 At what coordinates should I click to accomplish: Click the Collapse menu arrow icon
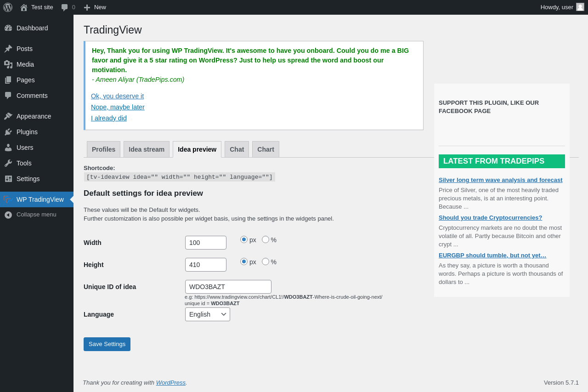click(x=8, y=215)
